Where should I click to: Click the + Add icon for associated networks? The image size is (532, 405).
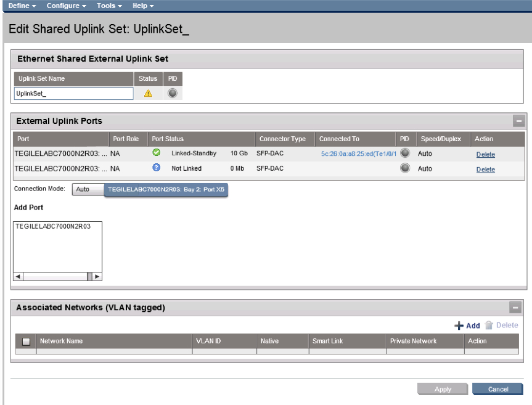click(460, 325)
